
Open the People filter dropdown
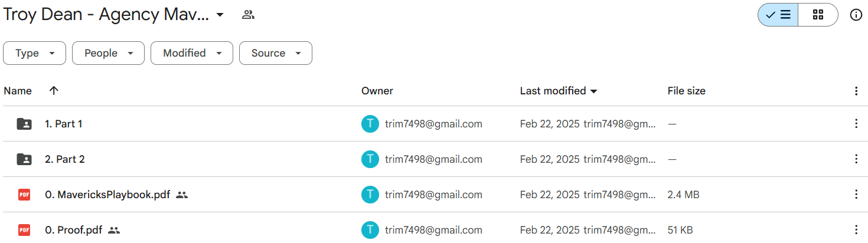coord(108,53)
